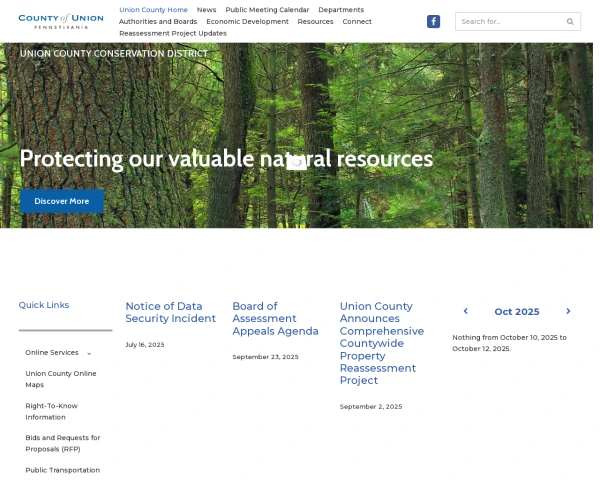Open Reassessment Project Updates page

172,33
